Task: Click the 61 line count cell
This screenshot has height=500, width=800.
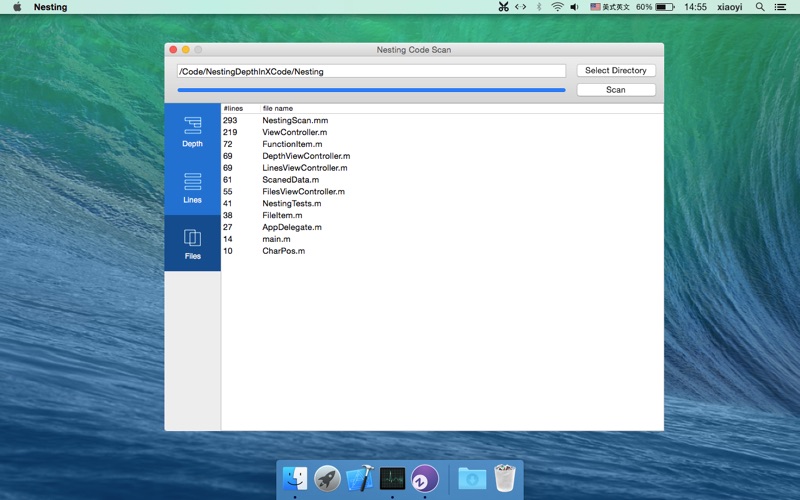Action: pyautogui.click(x=228, y=180)
